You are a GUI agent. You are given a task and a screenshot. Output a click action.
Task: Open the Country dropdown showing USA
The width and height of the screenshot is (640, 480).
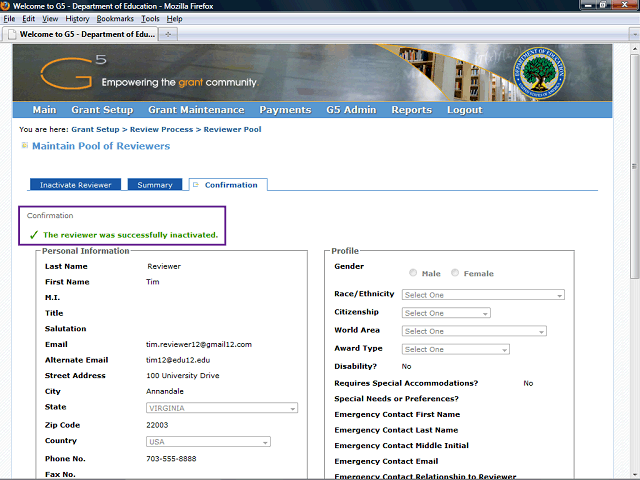coord(208,442)
